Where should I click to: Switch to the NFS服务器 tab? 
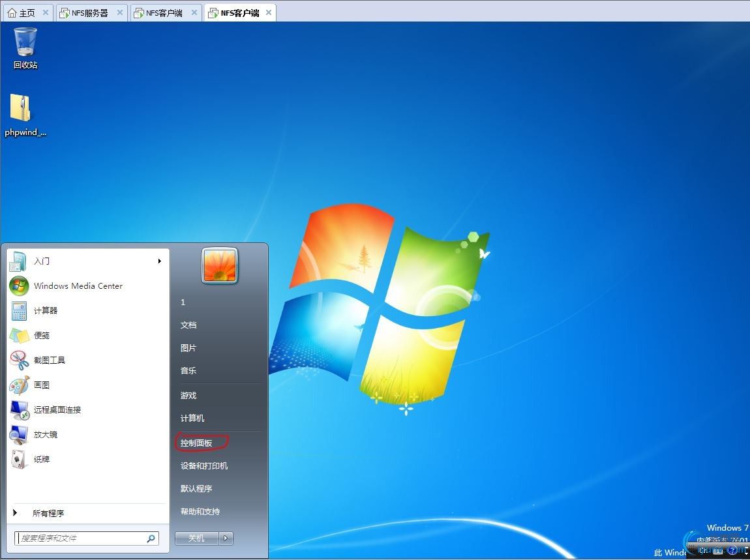(x=90, y=12)
